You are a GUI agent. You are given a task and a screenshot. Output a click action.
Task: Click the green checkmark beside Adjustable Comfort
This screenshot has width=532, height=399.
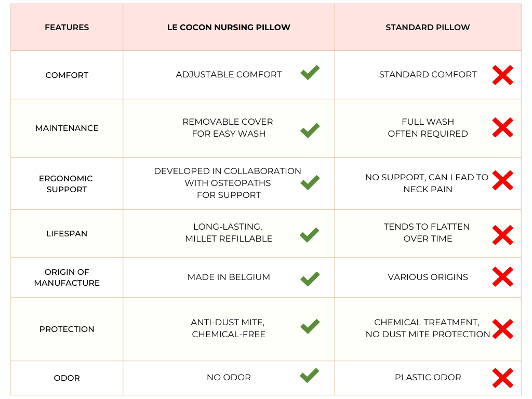(310, 73)
